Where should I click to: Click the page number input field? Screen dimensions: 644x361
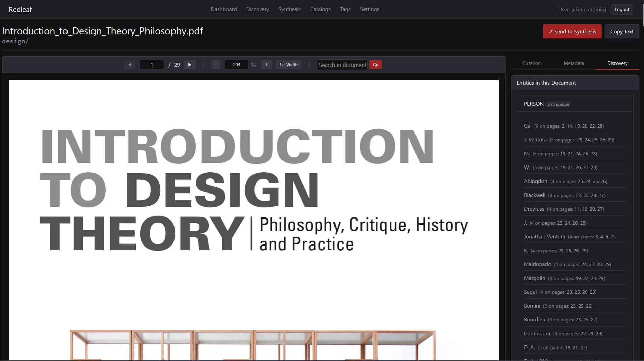click(152, 65)
